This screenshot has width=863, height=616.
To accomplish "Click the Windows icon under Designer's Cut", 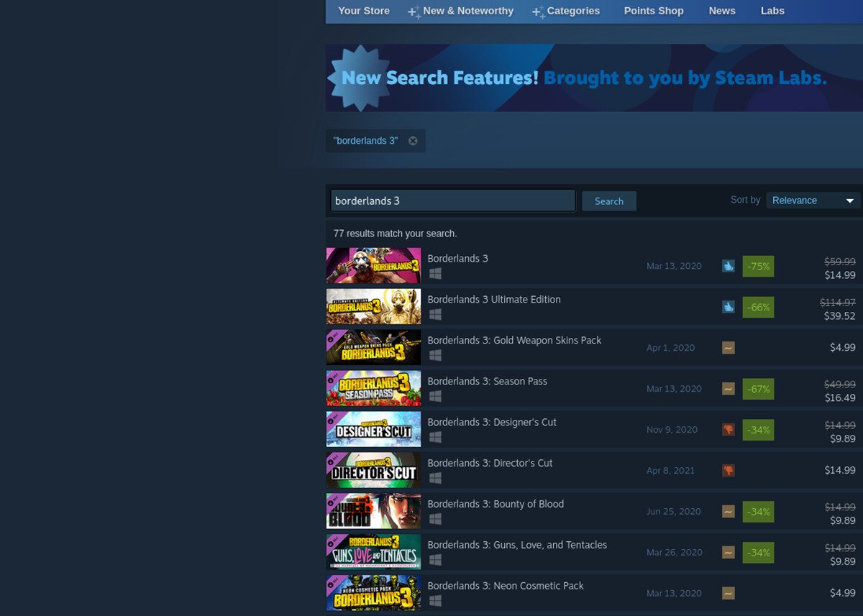I will coord(434,438).
